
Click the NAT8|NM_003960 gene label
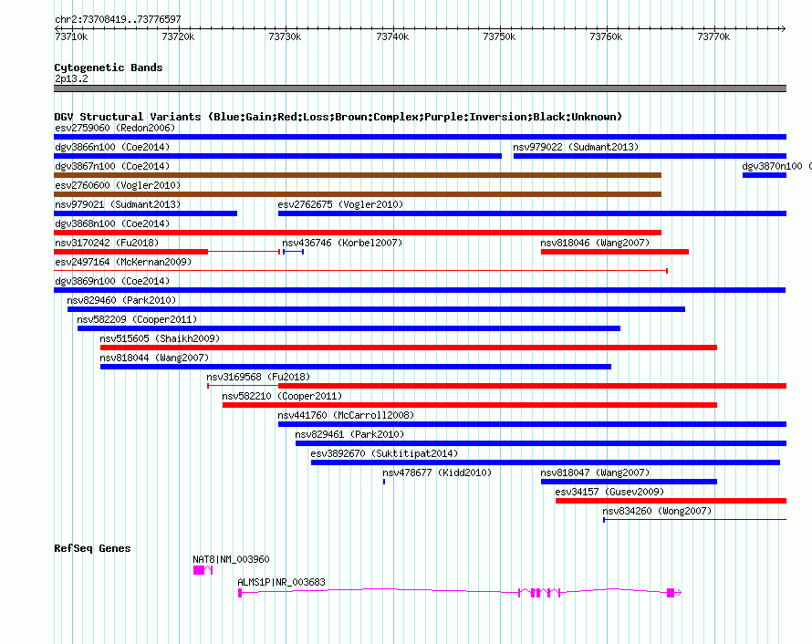tap(231, 559)
